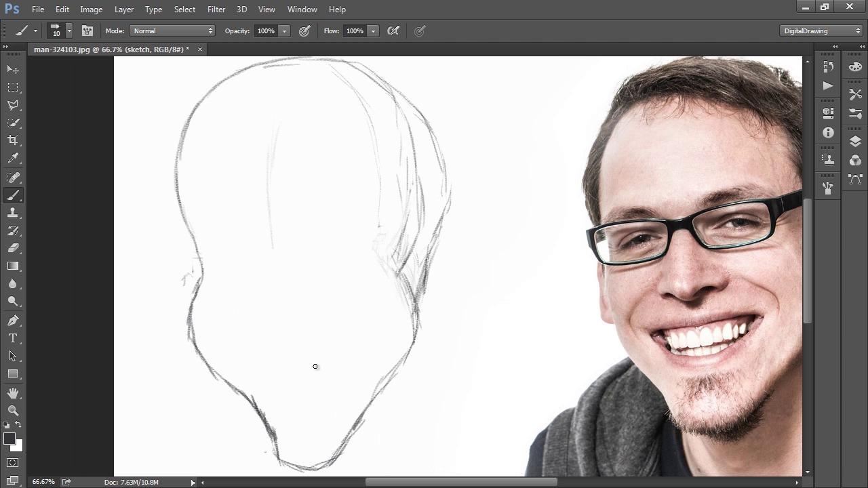Image resolution: width=868 pixels, height=488 pixels.
Task: Open the Color palette panel icon
Action: point(855,66)
